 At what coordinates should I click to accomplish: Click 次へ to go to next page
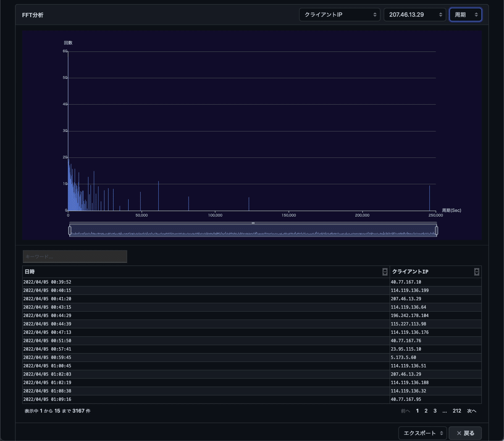(472, 411)
